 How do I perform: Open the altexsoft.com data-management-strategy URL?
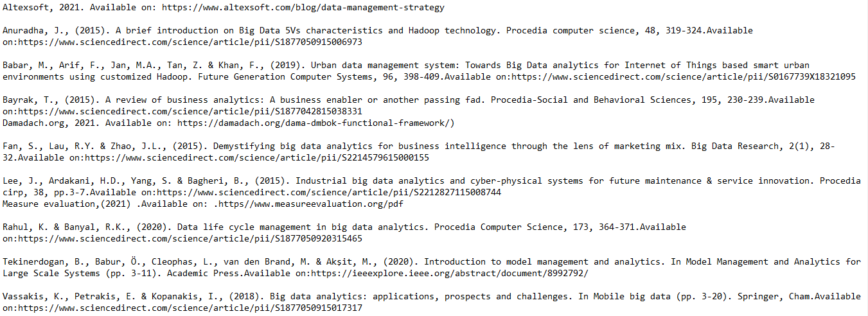coord(303,8)
